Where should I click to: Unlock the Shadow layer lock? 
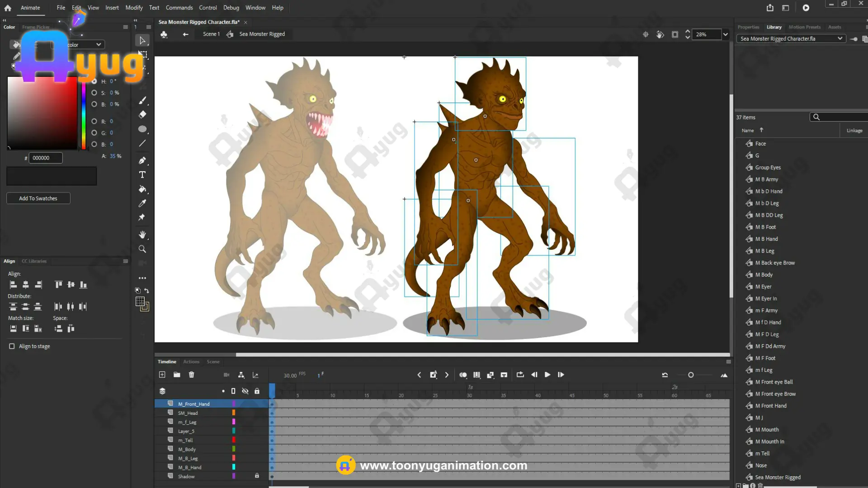[x=257, y=476]
